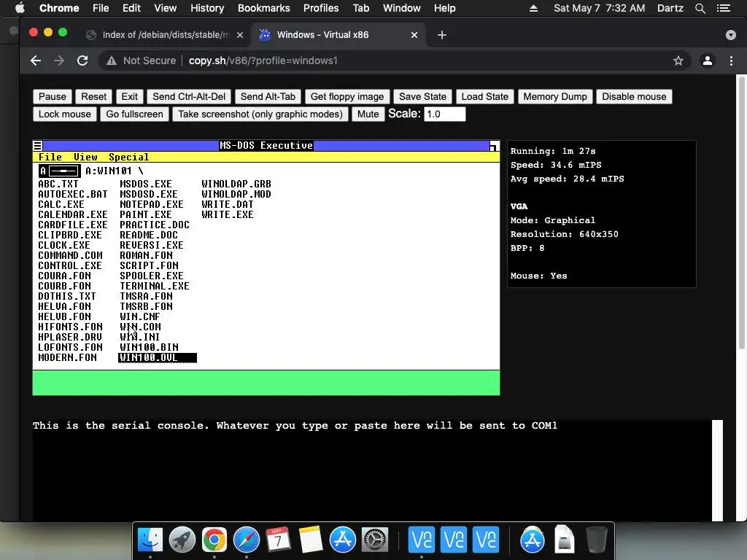The width and height of the screenshot is (747, 560).
Task: Click Send Alt-Tab button
Action: pos(268,97)
